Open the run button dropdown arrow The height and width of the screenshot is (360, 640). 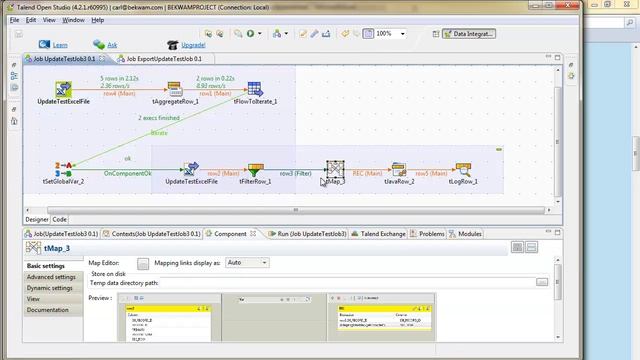[x=260, y=33]
